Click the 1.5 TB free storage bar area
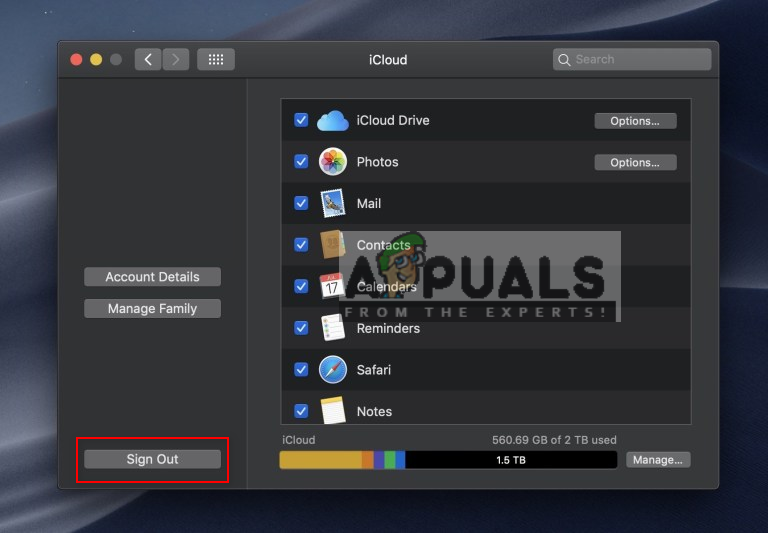 [511, 460]
